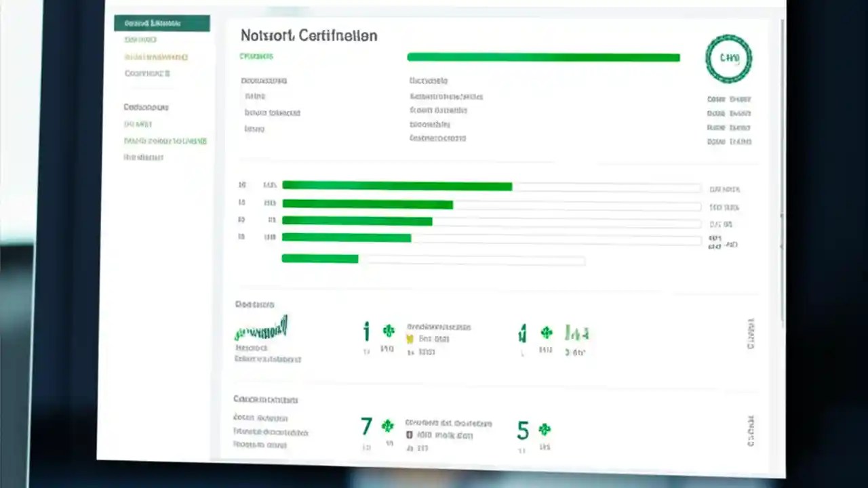This screenshot has height=488, width=868.
Task: Open the Certification page title link
Action: tap(309, 35)
